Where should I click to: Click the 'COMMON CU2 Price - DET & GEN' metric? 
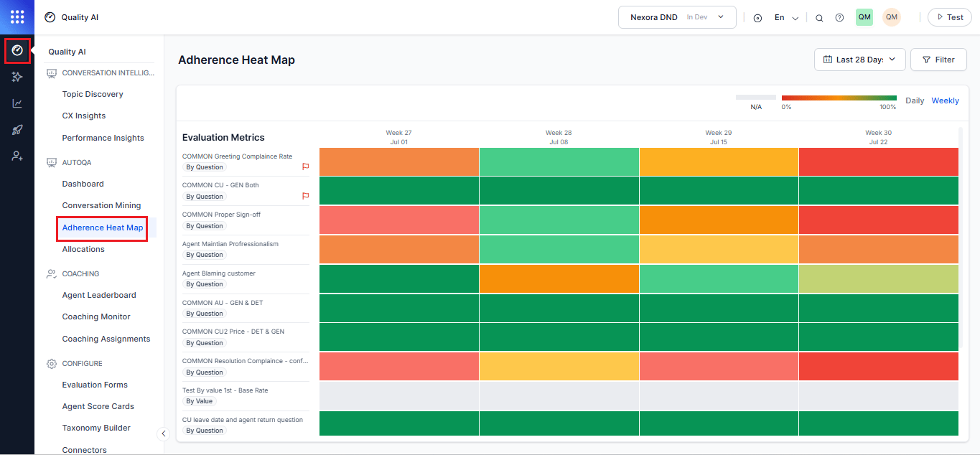click(x=233, y=332)
